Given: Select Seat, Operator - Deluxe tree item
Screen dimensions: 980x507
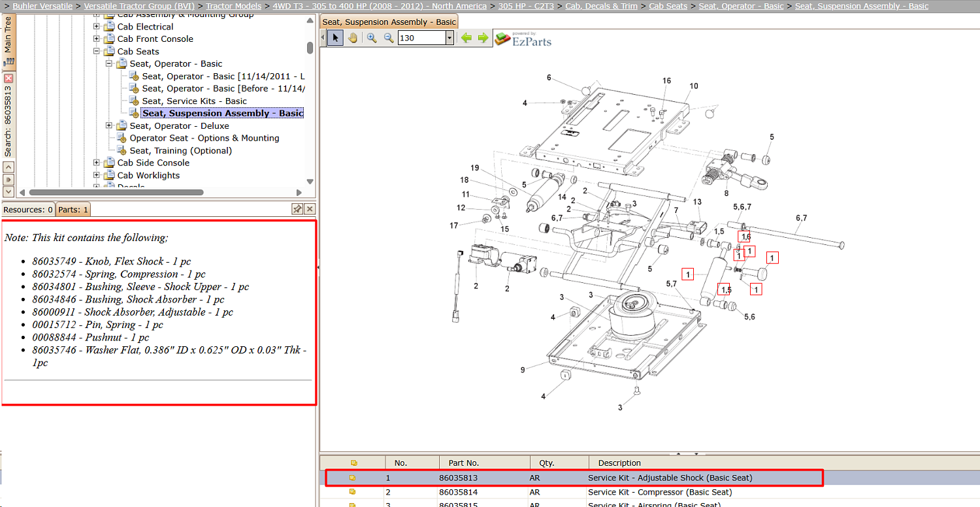Looking at the screenshot, I should (179, 126).
